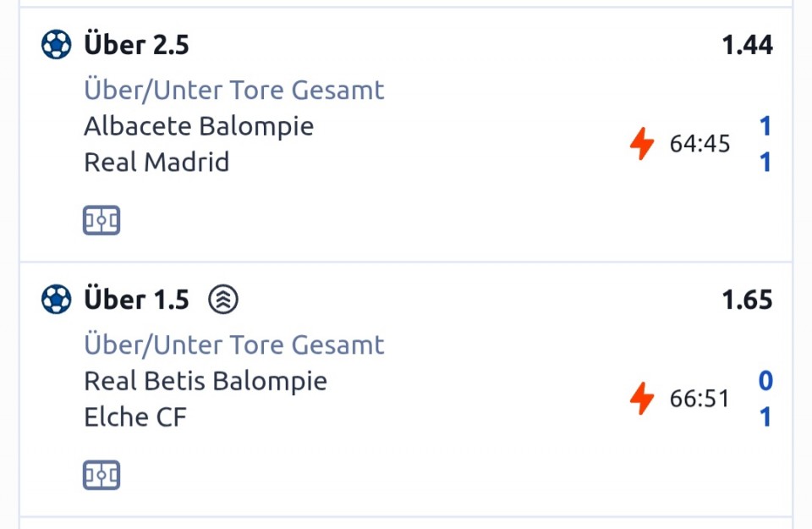Click the 1.44 odds value

[x=747, y=45]
